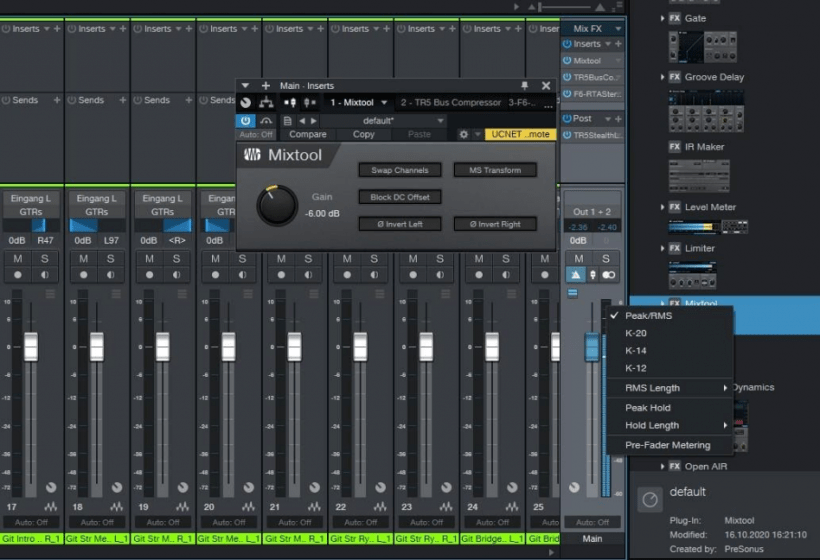Solo the Main output channel
The width and height of the screenshot is (820, 560).
[x=606, y=259]
